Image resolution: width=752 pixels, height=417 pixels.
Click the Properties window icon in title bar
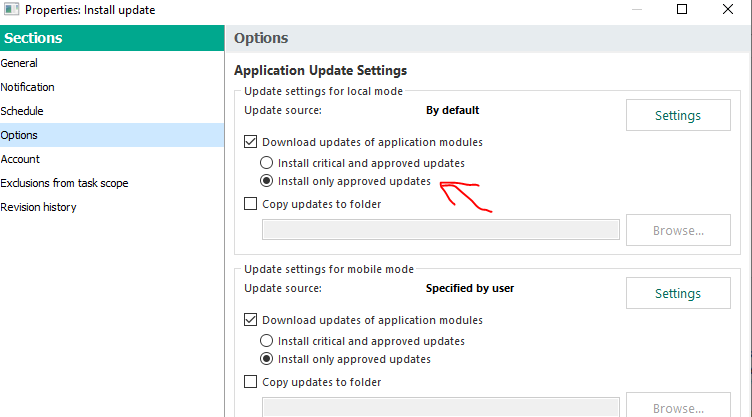click(12, 9)
